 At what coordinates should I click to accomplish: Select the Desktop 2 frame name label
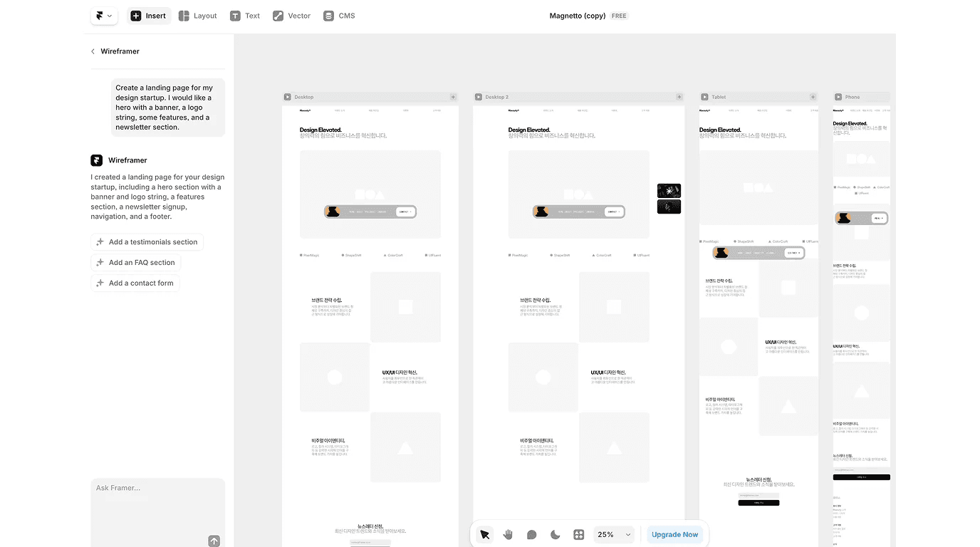pos(497,97)
